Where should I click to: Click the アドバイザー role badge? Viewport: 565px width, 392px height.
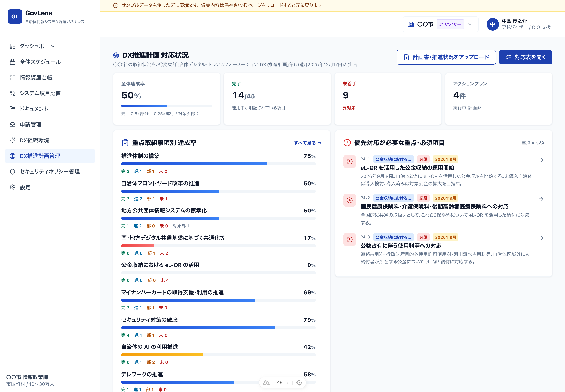450,24
